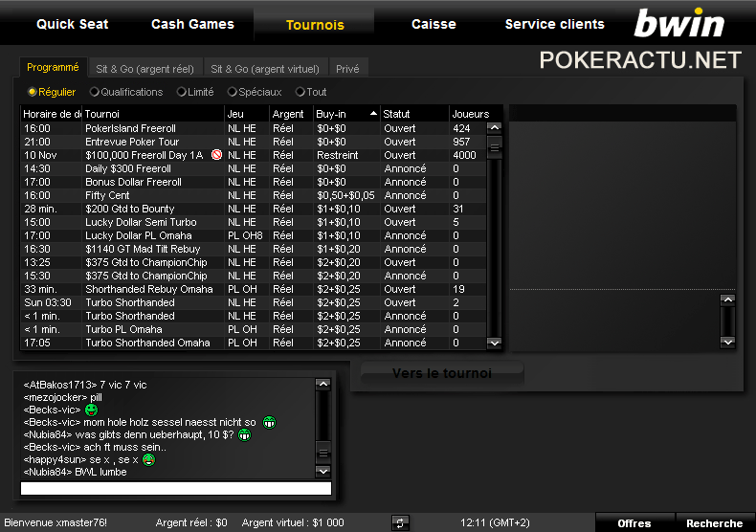
Task: Click the tournament list scrollbar thumb
Action: [x=494, y=146]
